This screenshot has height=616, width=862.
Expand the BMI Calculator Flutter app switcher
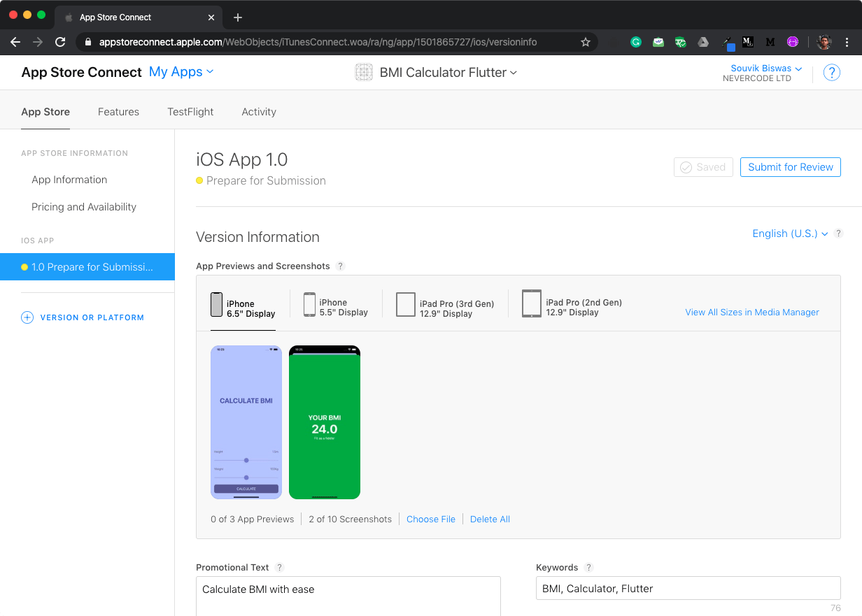click(x=448, y=72)
